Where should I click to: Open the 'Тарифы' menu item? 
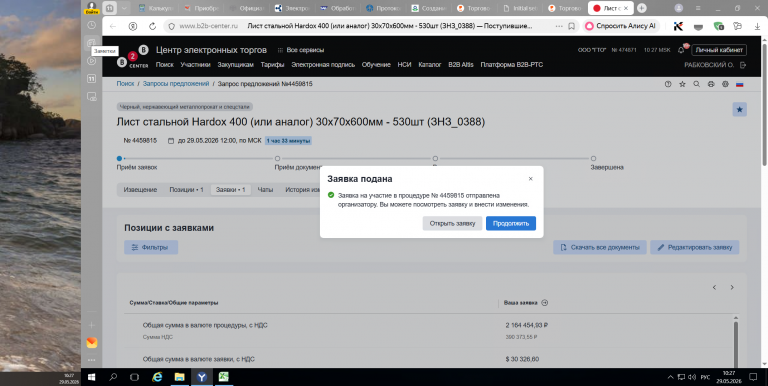coord(272,65)
